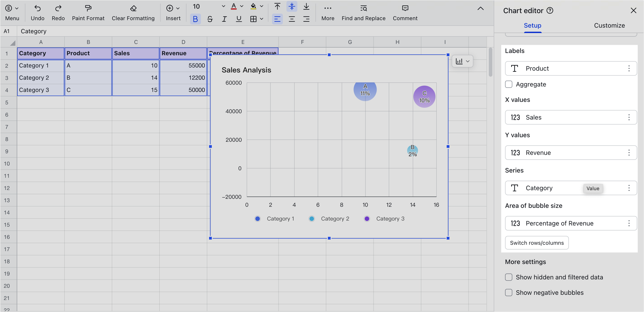This screenshot has width=644, height=312.
Task: Enable Show negative bubbles option
Action: pos(508,292)
